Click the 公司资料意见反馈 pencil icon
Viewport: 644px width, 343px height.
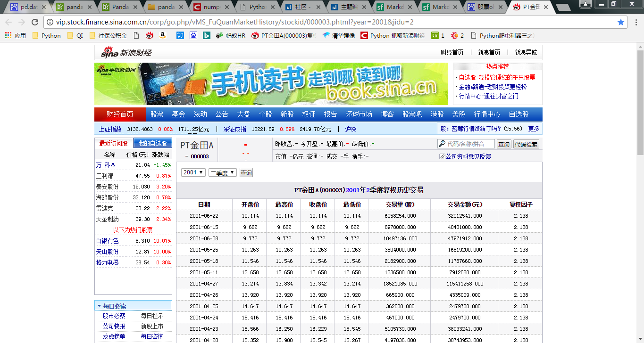click(442, 156)
